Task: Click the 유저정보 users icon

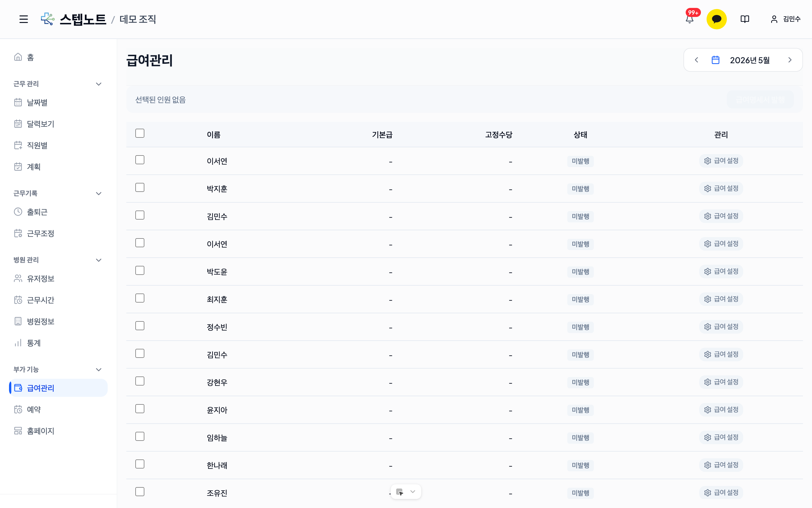Action: (18, 278)
